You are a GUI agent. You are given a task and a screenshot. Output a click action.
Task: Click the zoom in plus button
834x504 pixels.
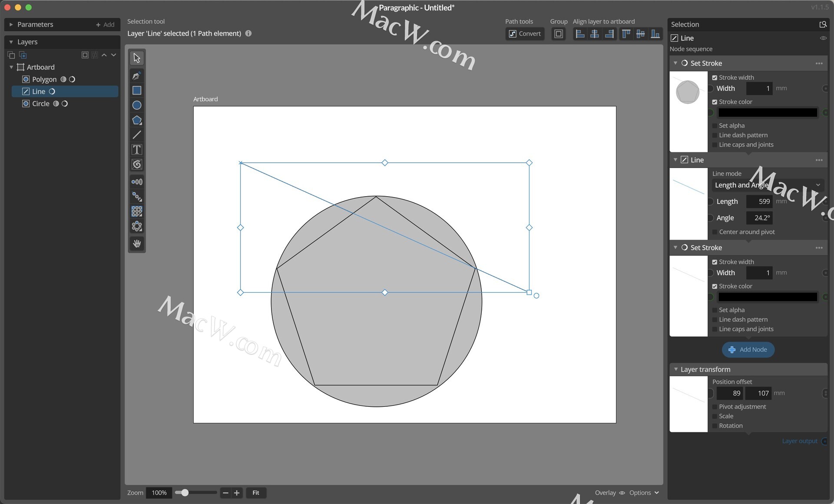pos(237,493)
